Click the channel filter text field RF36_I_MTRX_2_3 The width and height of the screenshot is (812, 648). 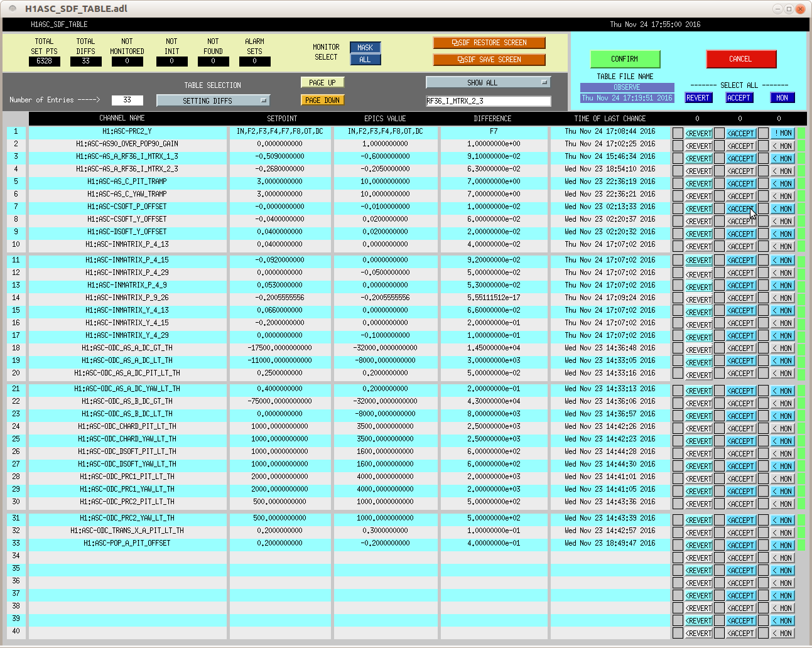488,101
